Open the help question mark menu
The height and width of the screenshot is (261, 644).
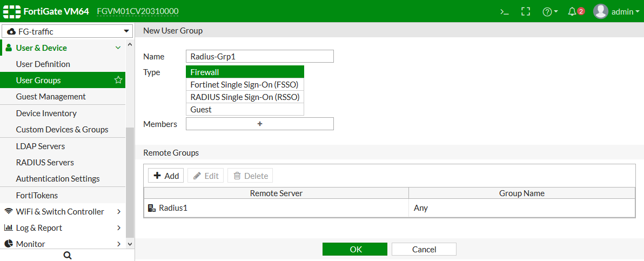pyautogui.click(x=549, y=11)
